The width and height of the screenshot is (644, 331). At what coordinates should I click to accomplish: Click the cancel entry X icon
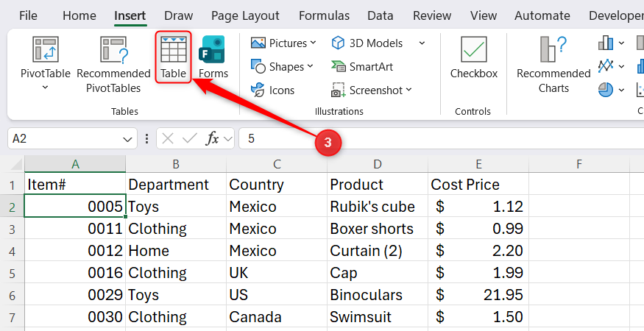pyautogui.click(x=168, y=139)
